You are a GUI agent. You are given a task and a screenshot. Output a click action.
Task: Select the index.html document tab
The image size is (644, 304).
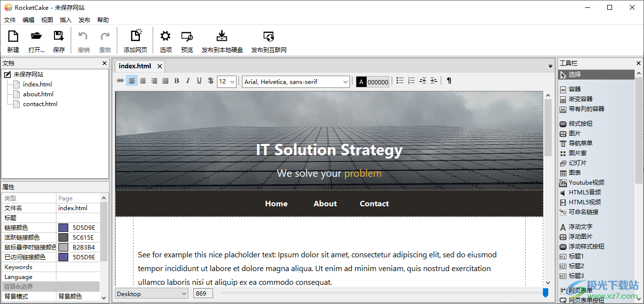point(135,66)
